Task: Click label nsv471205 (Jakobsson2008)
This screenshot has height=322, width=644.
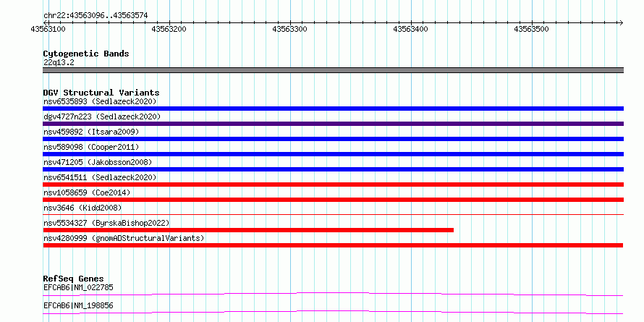Action: (98, 162)
